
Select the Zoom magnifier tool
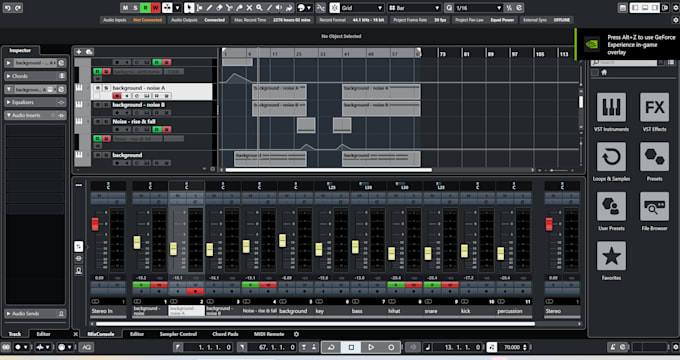point(259,8)
